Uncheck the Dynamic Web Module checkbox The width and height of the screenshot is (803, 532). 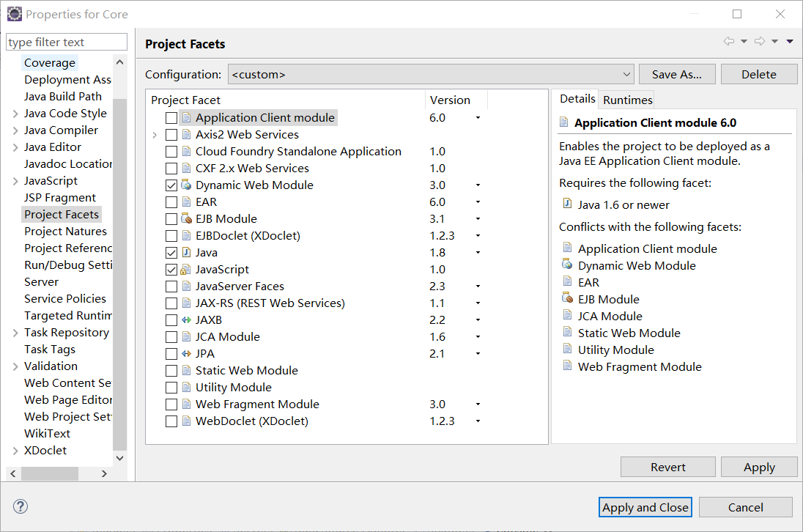(171, 185)
